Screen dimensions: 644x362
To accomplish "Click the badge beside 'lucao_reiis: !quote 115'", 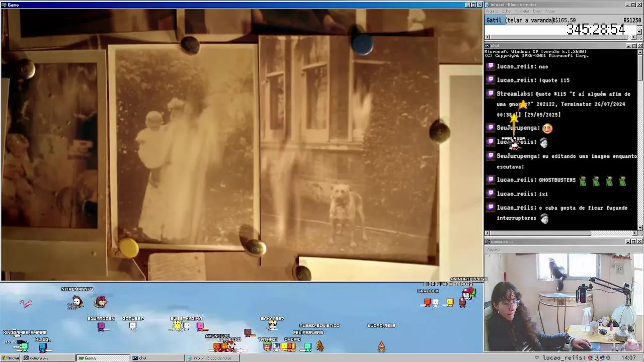I will click(x=491, y=79).
